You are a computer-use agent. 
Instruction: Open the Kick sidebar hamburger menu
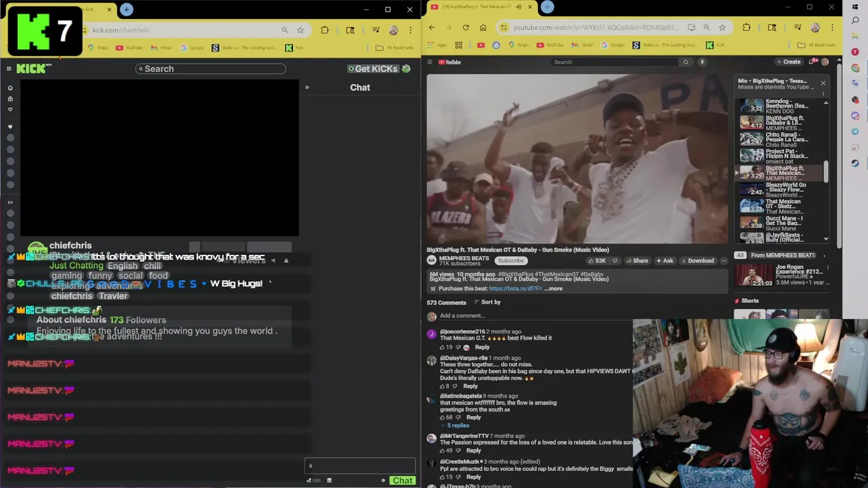(9, 68)
